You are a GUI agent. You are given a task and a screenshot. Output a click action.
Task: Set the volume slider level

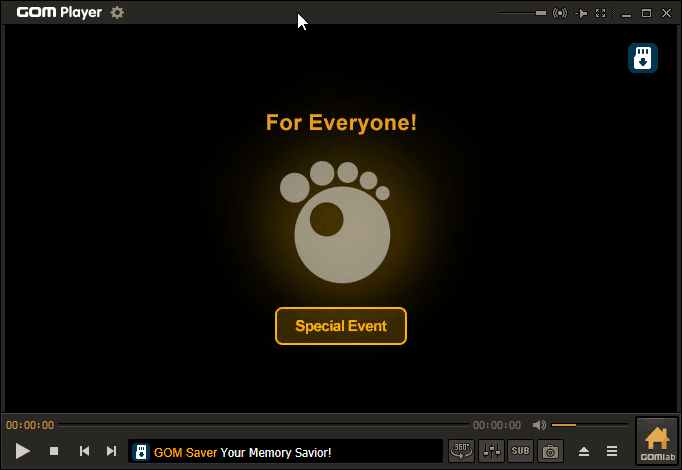coord(590,425)
